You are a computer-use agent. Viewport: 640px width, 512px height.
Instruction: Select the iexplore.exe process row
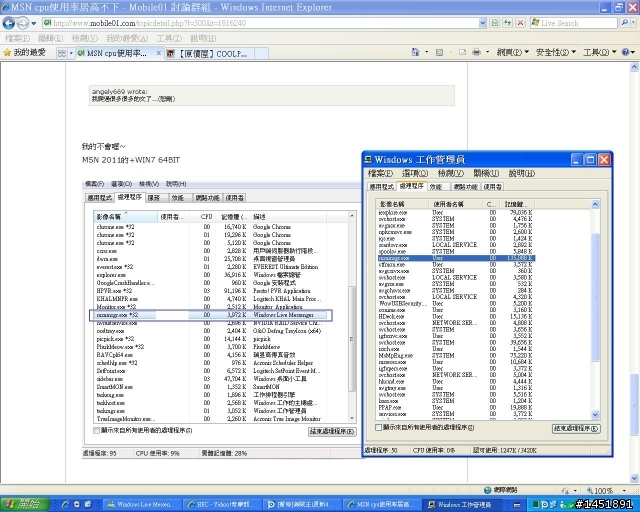456,212
